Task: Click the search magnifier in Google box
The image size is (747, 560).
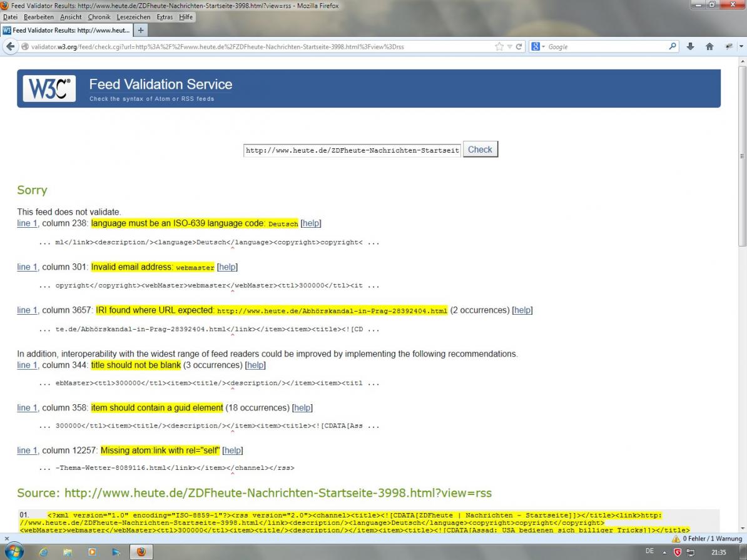Action: point(673,47)
